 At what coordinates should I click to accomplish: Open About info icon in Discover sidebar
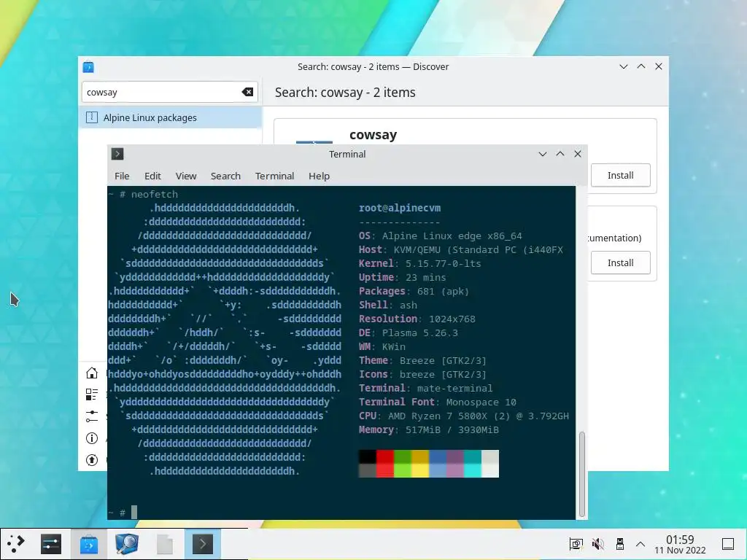click(92, 438)
